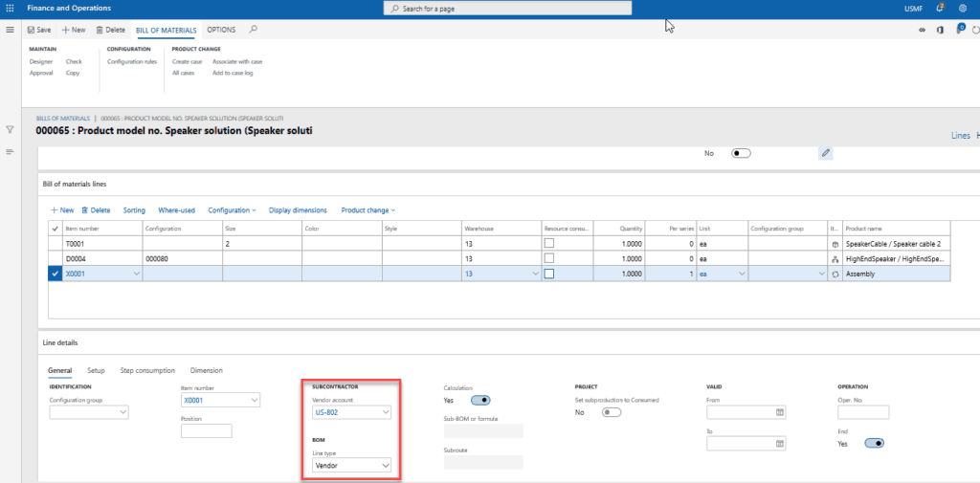Open the Valid From calendar picker
980x483 pixels.
(x=779, y=412)
